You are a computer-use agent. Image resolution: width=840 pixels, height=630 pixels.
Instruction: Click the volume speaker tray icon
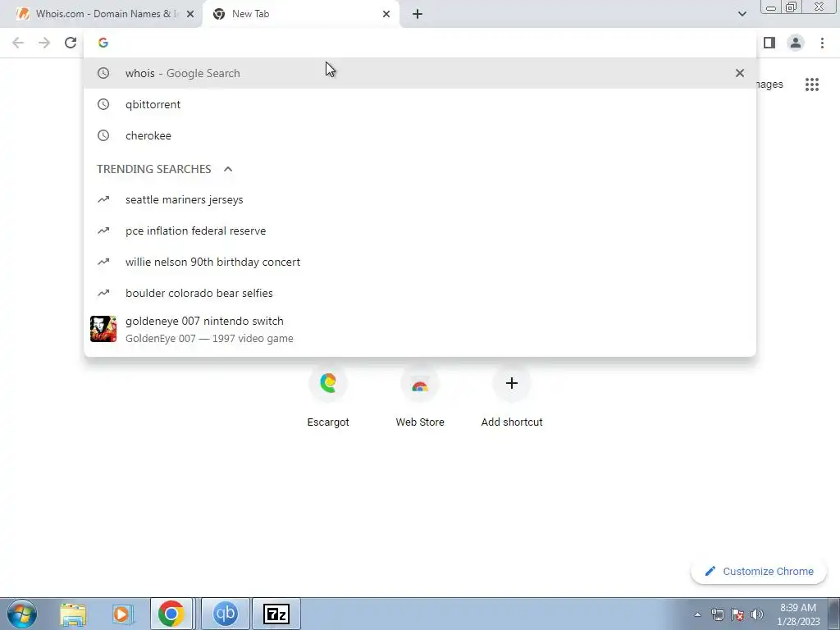coord(757,614)
